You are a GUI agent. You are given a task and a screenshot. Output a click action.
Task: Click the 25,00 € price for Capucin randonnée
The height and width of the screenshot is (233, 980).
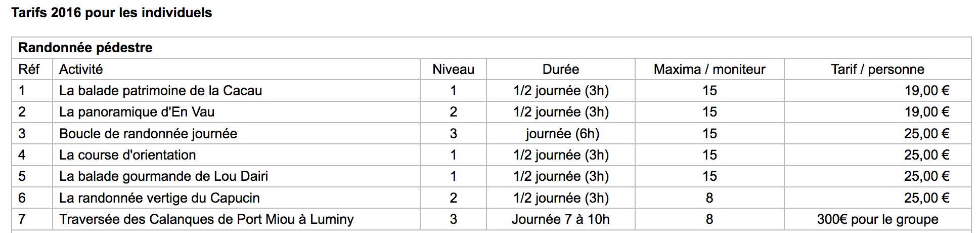(926, 198)
